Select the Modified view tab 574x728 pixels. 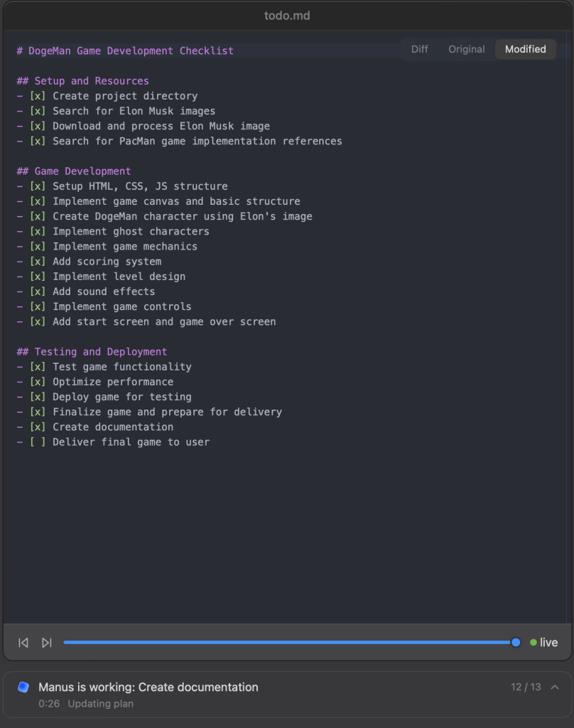pyautogui.click(x=525, y=49)
